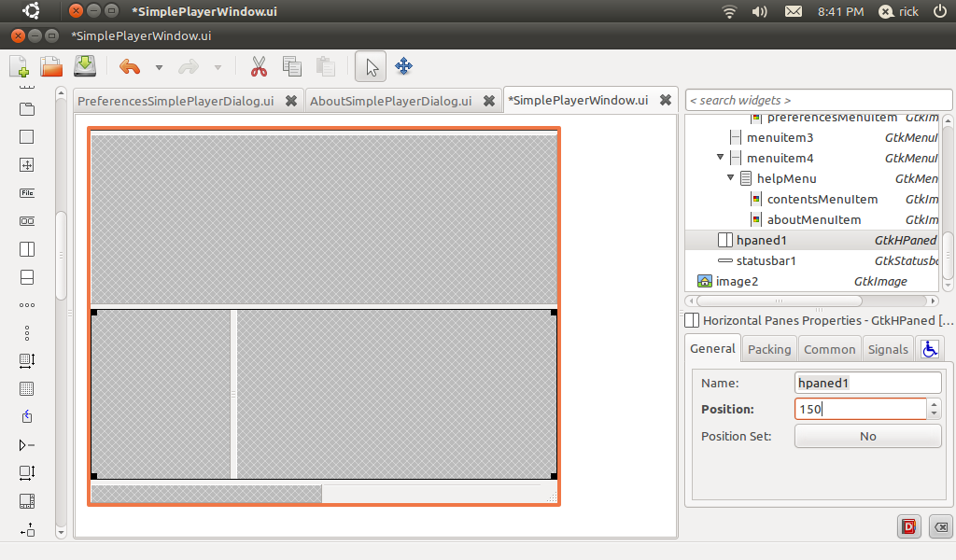Click the New file toolbar icon
The image size is (956, 560).
(x=19, y=66)
